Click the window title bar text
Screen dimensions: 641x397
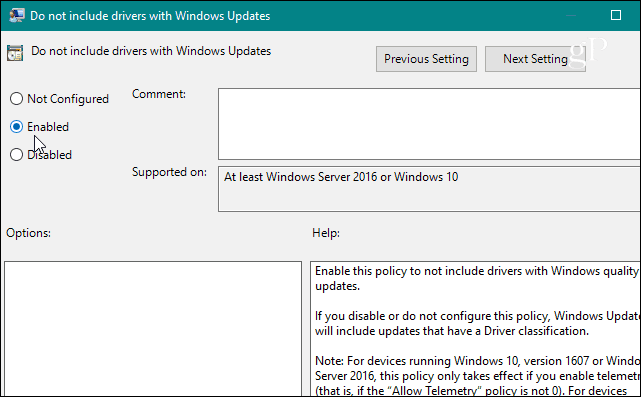[x=150, y=16]
